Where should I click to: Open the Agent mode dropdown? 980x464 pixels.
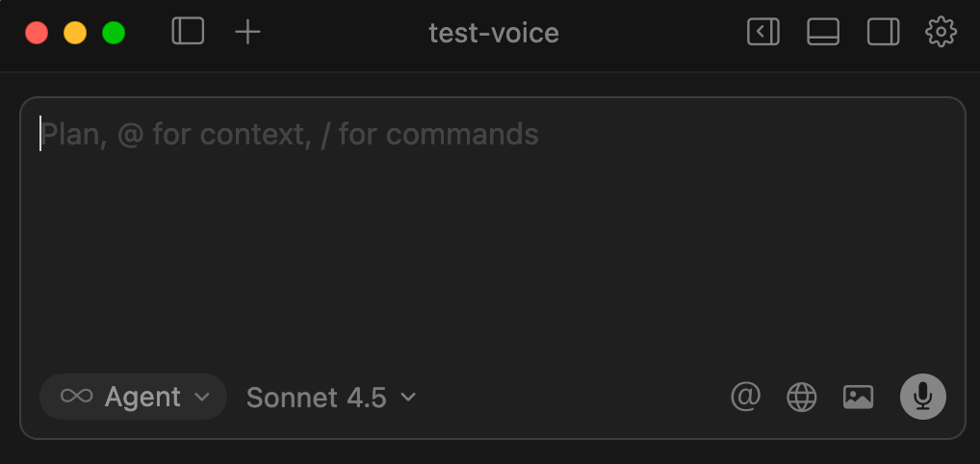134,397
